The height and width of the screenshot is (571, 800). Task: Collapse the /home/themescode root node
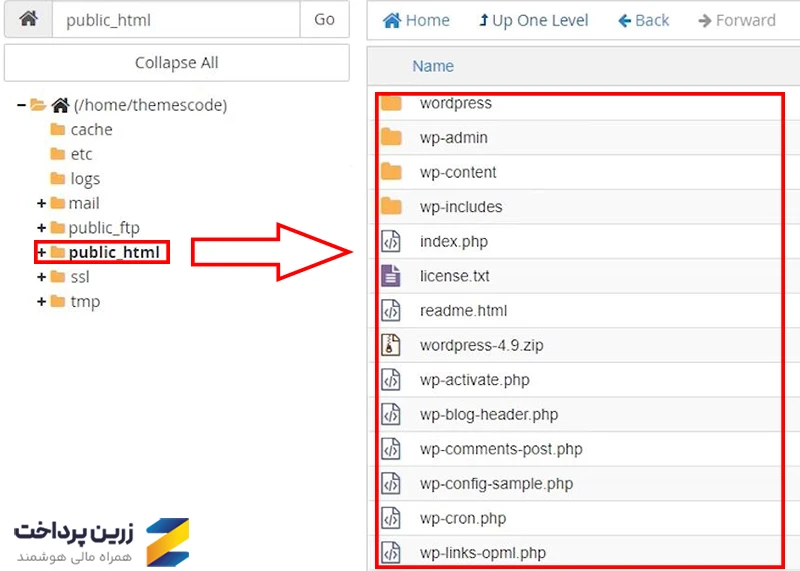(21, 105)
